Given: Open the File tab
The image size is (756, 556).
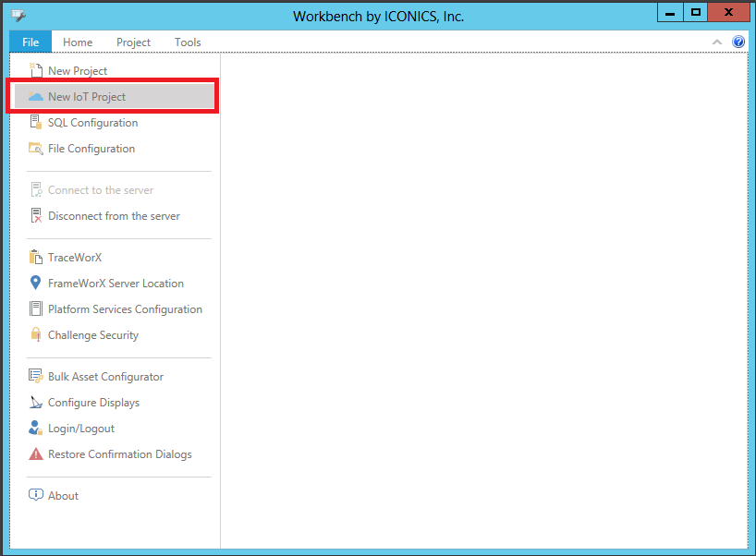Looking at the screenshot, I should coord(30,42).
